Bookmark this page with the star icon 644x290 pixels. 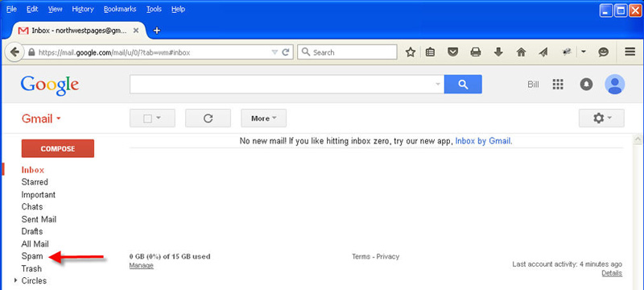(411, 52)
